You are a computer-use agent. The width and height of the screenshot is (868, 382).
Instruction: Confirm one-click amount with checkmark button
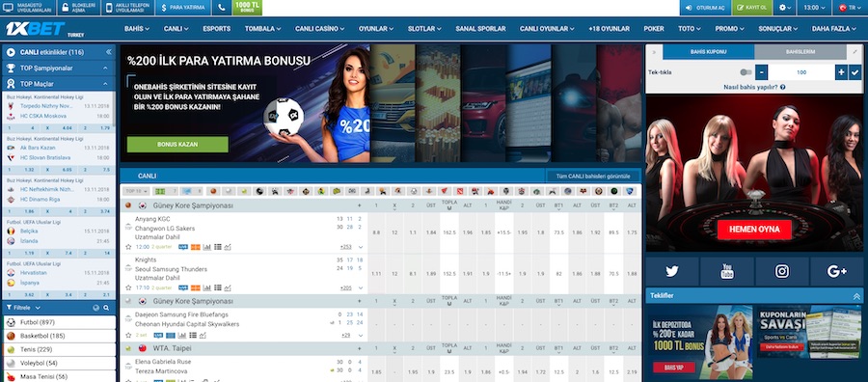[x=855, y=72]
